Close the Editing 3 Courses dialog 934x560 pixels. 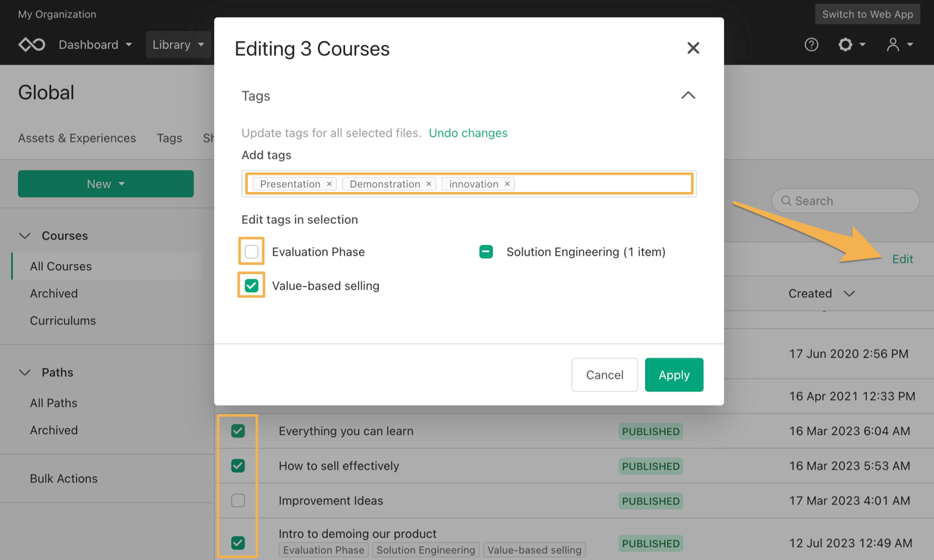693,48
